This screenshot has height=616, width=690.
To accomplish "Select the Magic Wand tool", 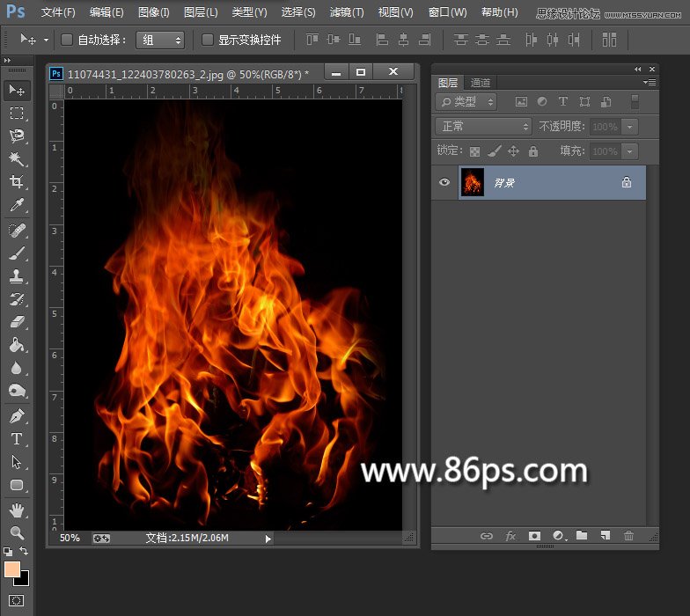I will [17, 159].
